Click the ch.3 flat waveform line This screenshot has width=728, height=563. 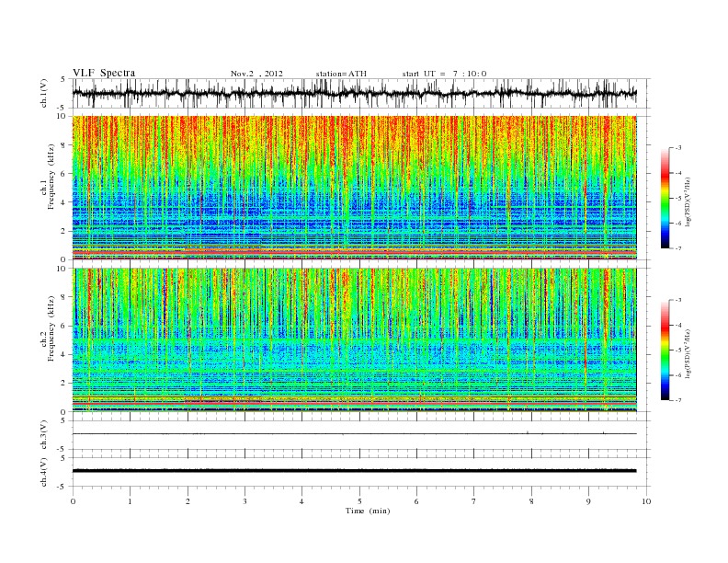tap(354, 434)
